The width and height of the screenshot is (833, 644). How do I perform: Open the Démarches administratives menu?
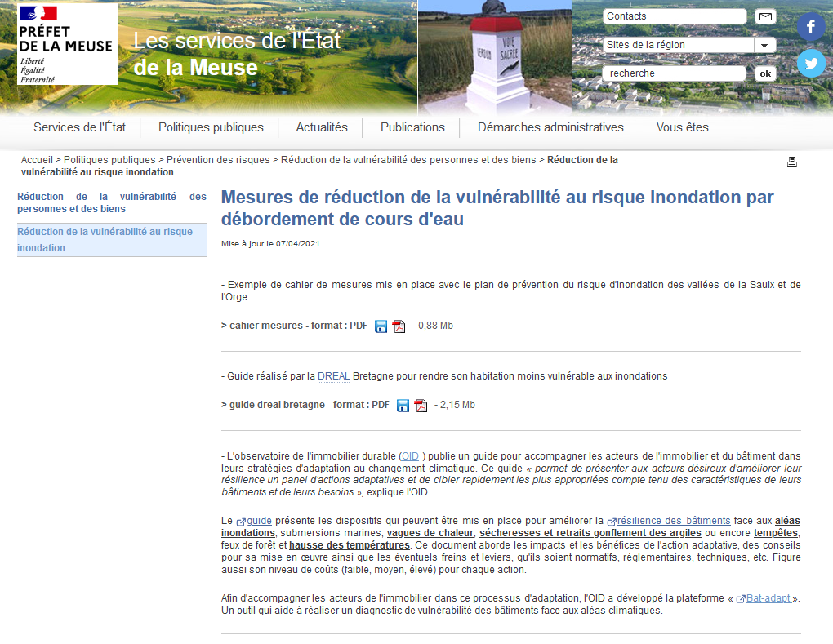point(550,127)
